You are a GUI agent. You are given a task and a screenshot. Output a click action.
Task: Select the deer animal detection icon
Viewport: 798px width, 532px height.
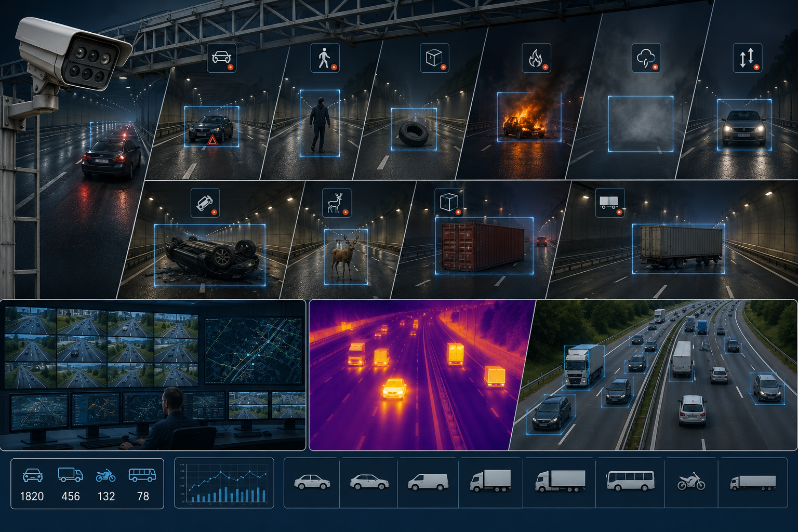(x=337, y=203)
